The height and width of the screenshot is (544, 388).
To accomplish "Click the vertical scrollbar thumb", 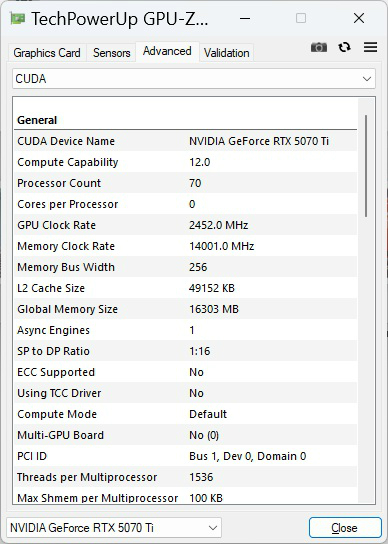I will coord(366,166).
